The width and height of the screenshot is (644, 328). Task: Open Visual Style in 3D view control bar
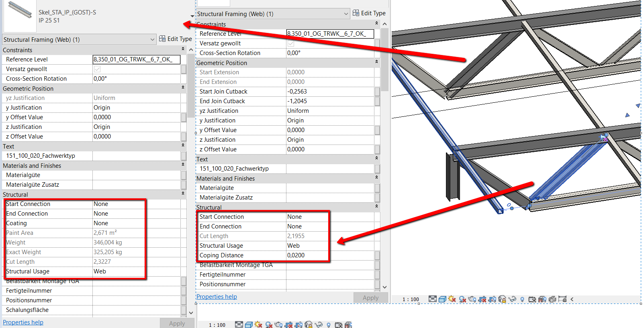(442, 299)
